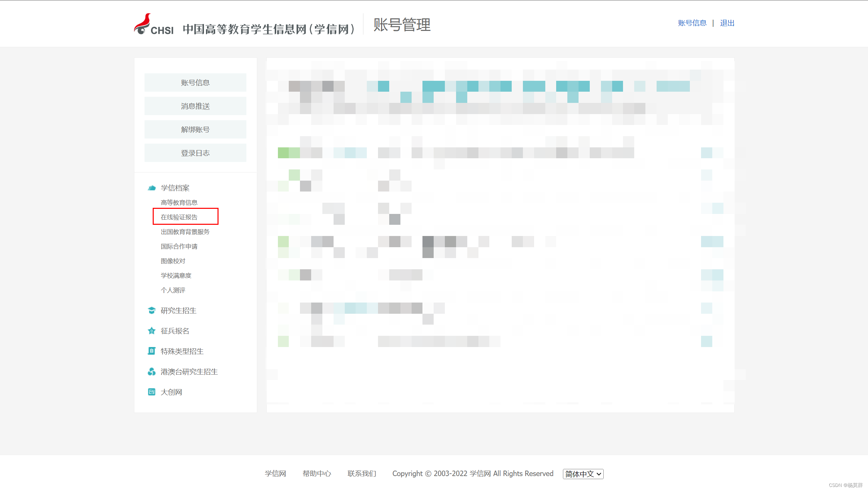Open 图像校对 item
This screenshot has width=868, height=491.
coord(173,261)
